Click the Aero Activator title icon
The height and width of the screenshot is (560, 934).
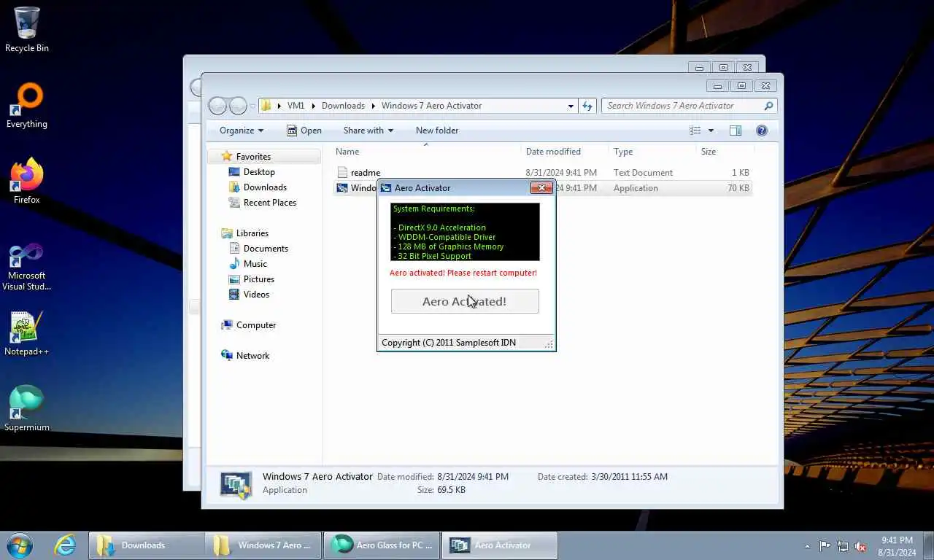pos(386,188)
